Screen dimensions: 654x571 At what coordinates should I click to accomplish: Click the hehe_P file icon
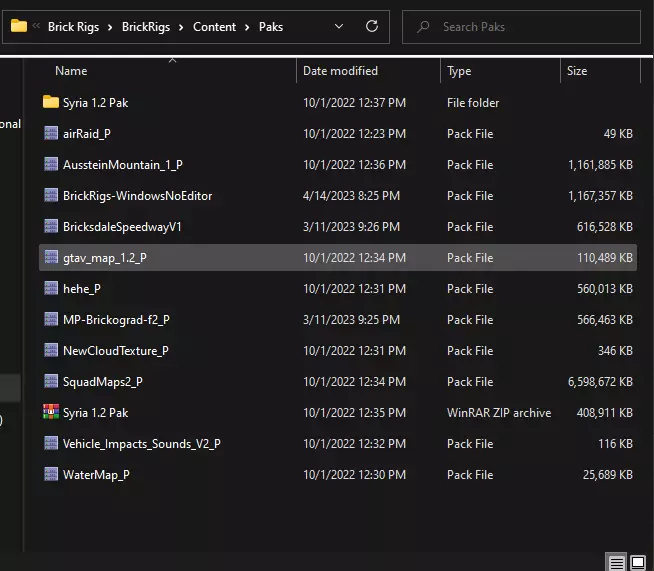pyautogui.click(x=51, y=289)
